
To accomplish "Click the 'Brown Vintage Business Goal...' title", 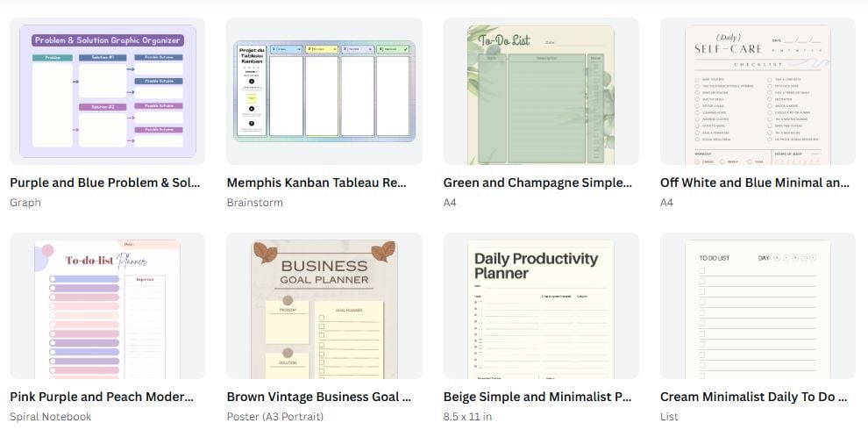I will [x=319, y=397].
